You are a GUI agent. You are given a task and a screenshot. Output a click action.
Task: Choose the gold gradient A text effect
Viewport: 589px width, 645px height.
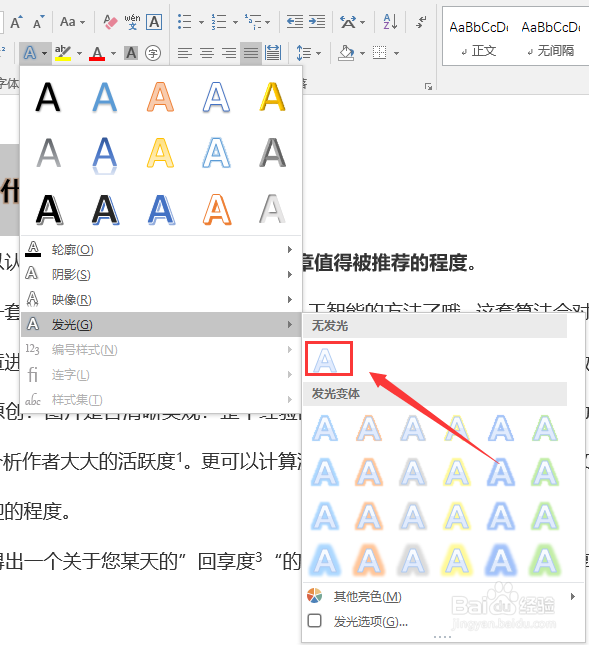pos(272,97)
